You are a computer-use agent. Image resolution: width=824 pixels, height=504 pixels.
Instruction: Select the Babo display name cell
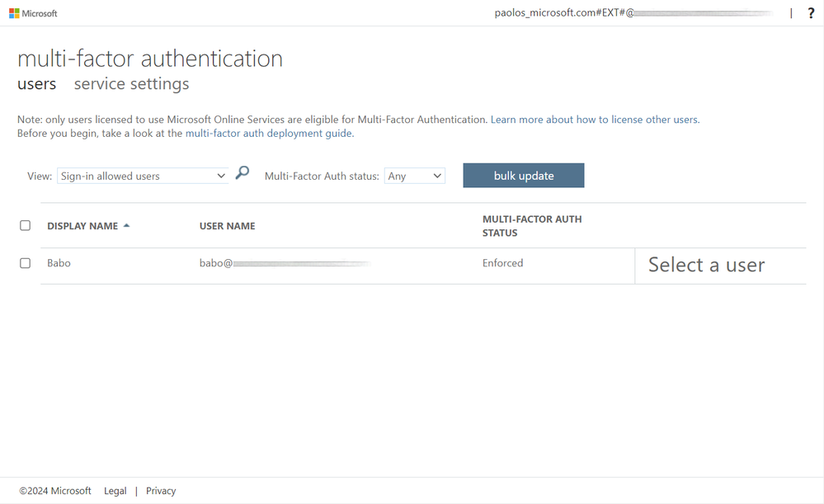pyautogui.click(x=59, y=263)
